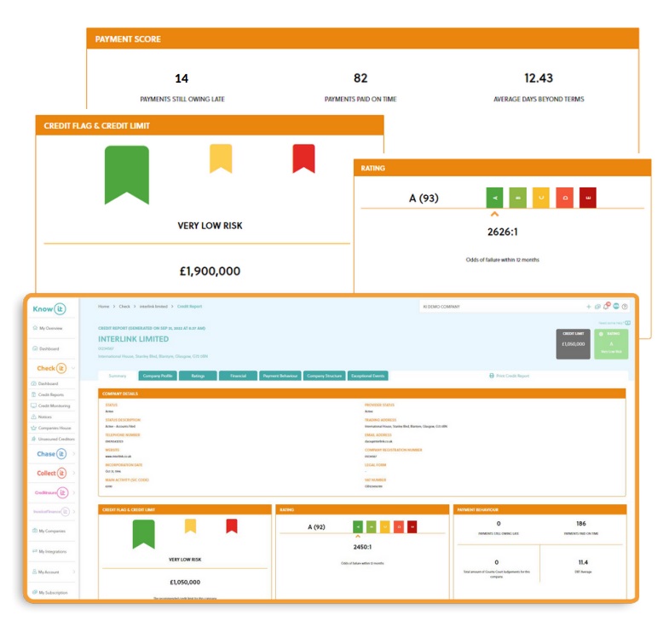Click the 186 payments paid on time value

[x=581, y=523]
